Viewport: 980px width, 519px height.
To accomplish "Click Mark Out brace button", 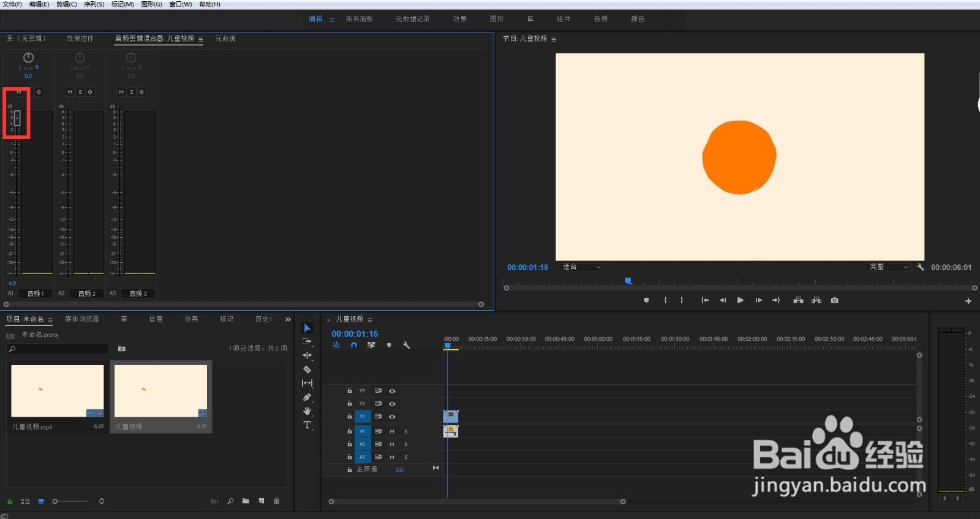I will tap(682, 300).
